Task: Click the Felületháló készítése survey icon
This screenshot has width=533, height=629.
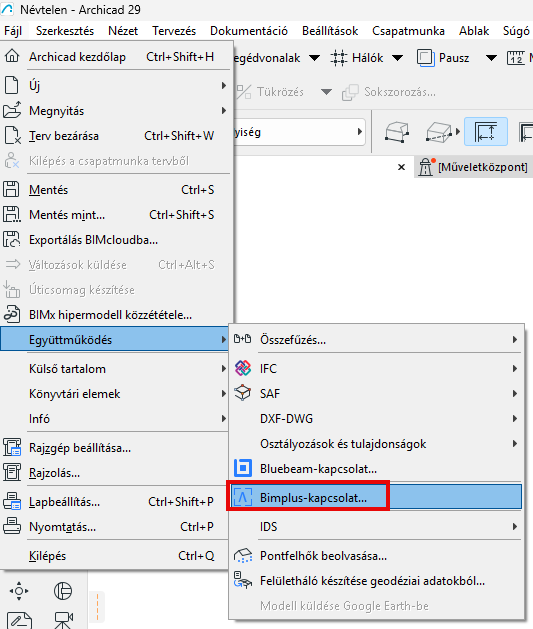Action: [243, 580]
